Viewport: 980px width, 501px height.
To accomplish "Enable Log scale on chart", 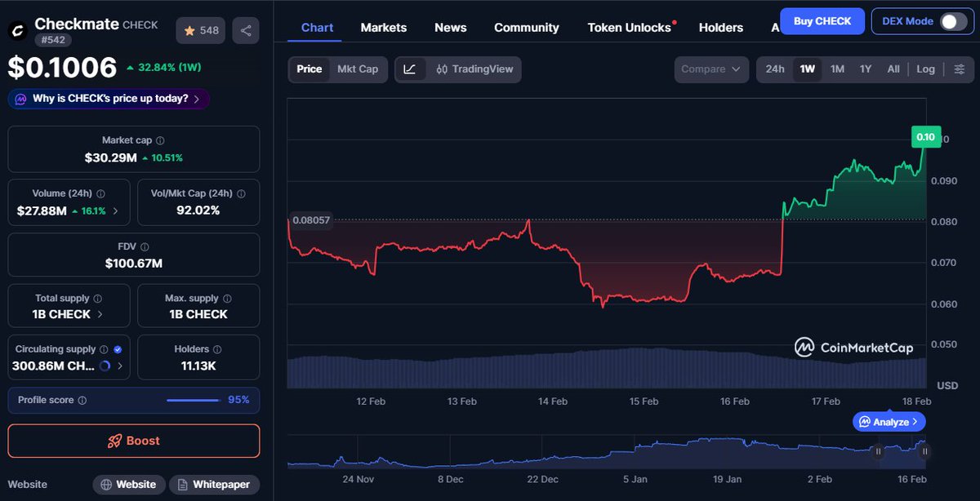I will (925, 69).
